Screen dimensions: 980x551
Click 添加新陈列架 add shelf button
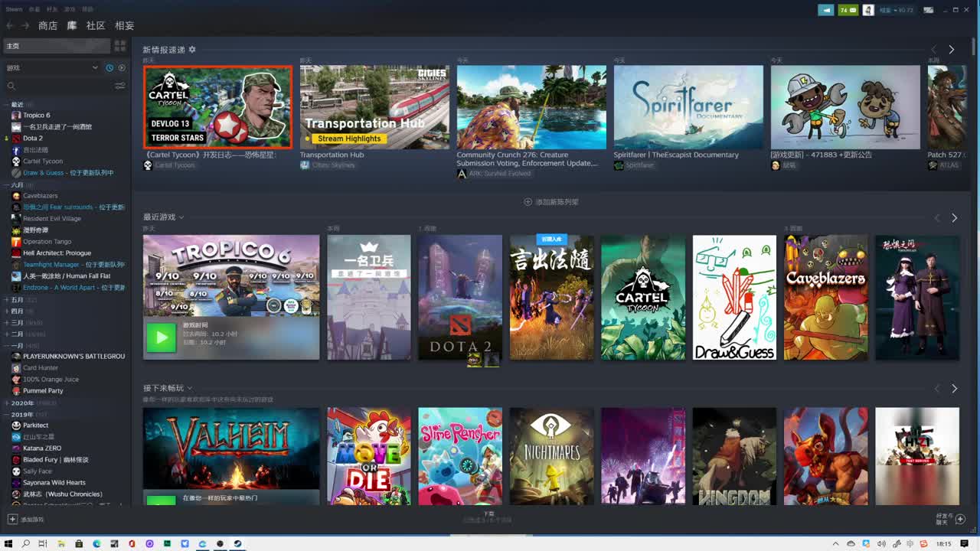[x=551, y=202]
